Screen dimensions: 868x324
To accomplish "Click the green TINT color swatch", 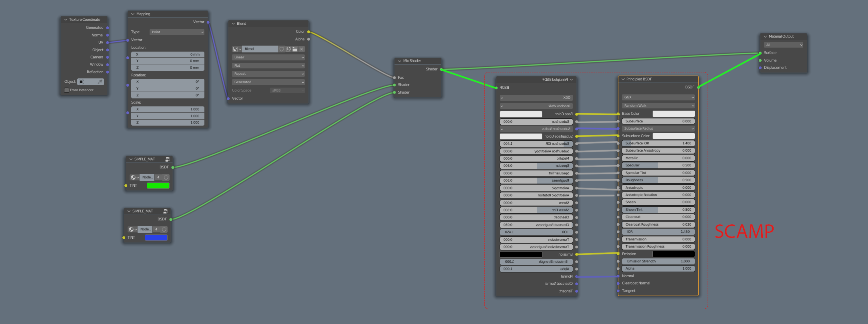I will 158,186.
